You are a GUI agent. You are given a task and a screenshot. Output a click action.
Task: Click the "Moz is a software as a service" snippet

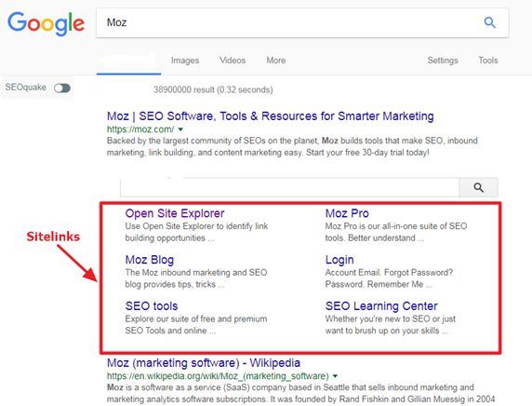point(301,394)
